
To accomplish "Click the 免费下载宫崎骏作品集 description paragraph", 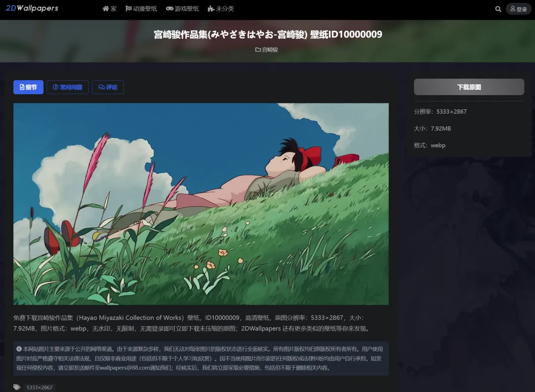I will coord(191,323).
